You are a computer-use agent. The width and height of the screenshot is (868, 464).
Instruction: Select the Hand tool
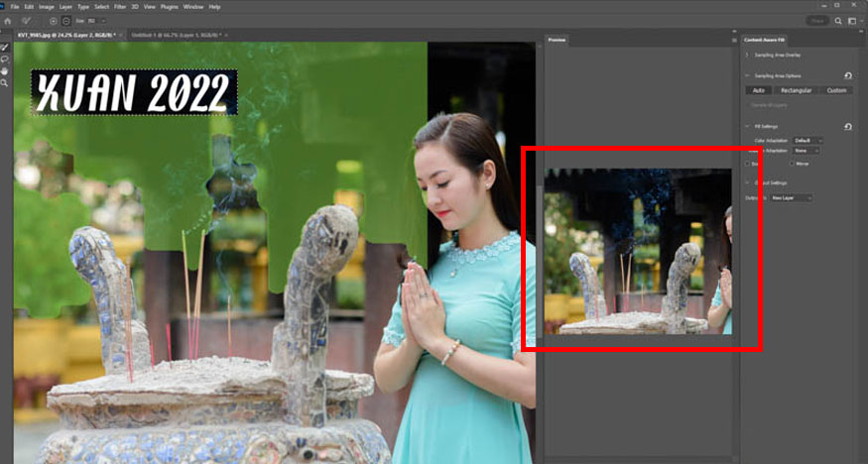tap(5, 70)
